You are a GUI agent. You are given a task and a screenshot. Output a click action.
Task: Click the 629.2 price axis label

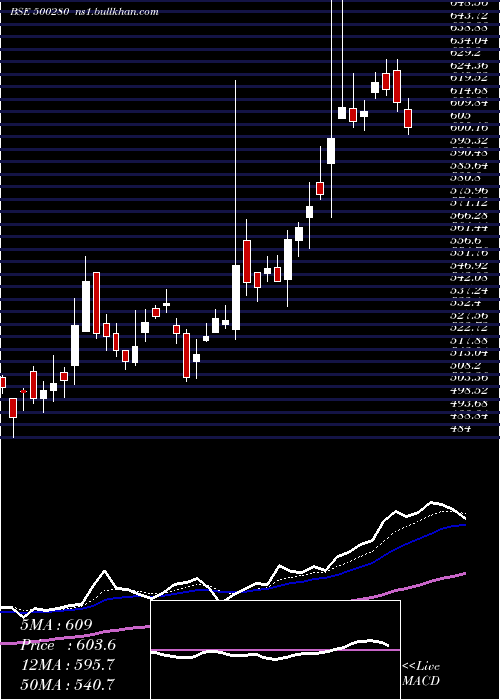[x=464, y=53]
